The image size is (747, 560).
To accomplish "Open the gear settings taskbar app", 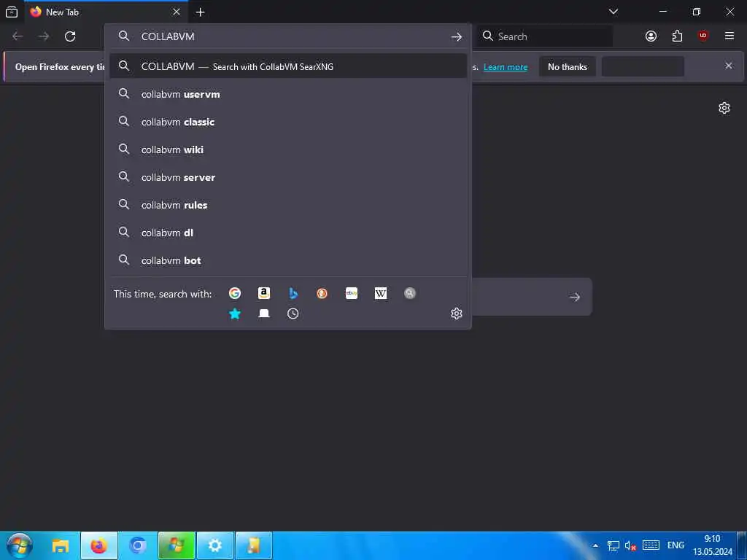I will [215, 545].
